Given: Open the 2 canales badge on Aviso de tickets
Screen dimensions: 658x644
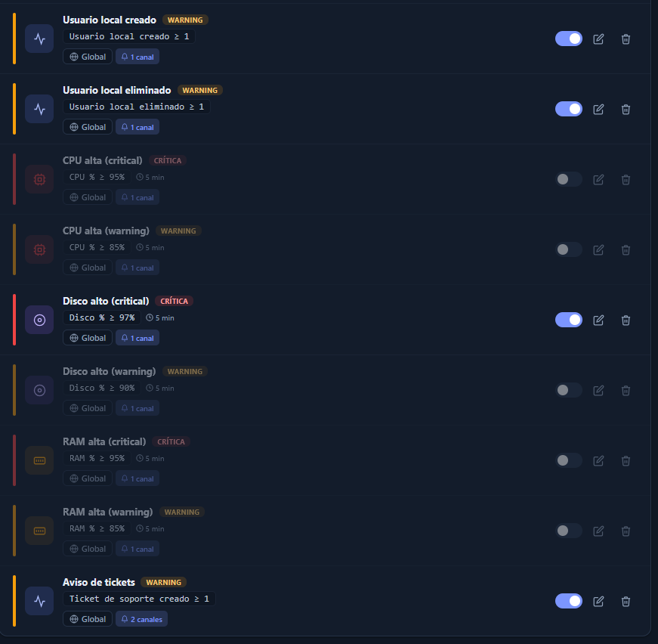Looking at the screenshot, I should coord(142,619).
